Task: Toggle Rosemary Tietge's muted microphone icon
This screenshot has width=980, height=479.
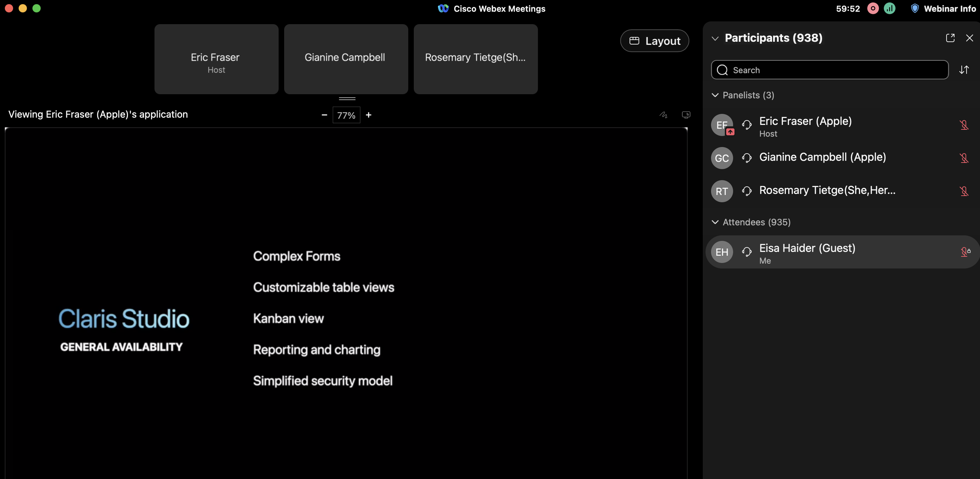Action: point(964,191)
